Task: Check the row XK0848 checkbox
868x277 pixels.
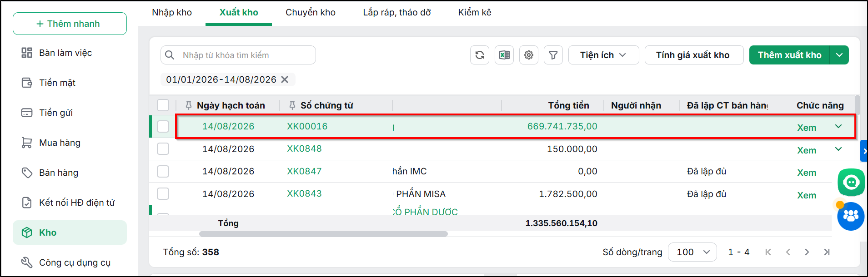Action: click(163, 149)
